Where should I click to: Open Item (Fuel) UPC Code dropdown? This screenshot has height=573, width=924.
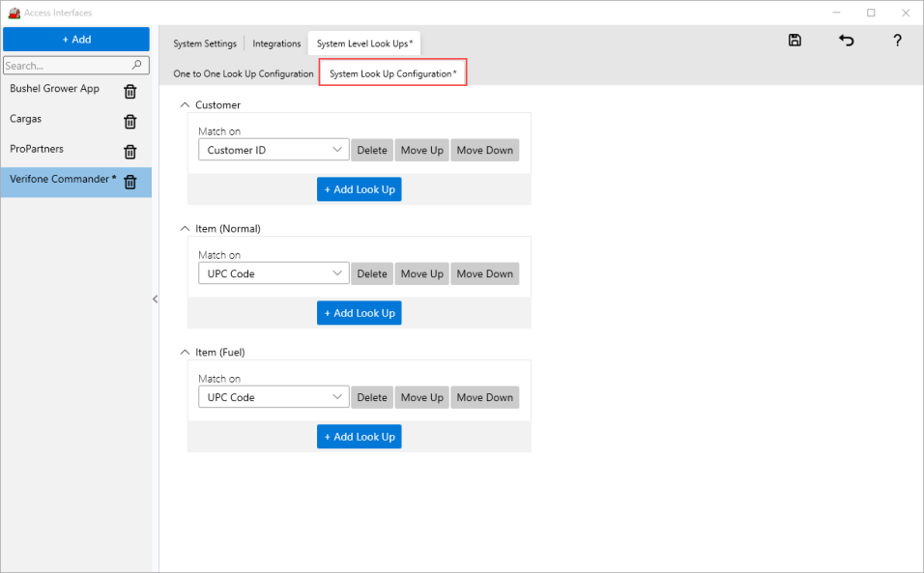[x=273, y=397]
